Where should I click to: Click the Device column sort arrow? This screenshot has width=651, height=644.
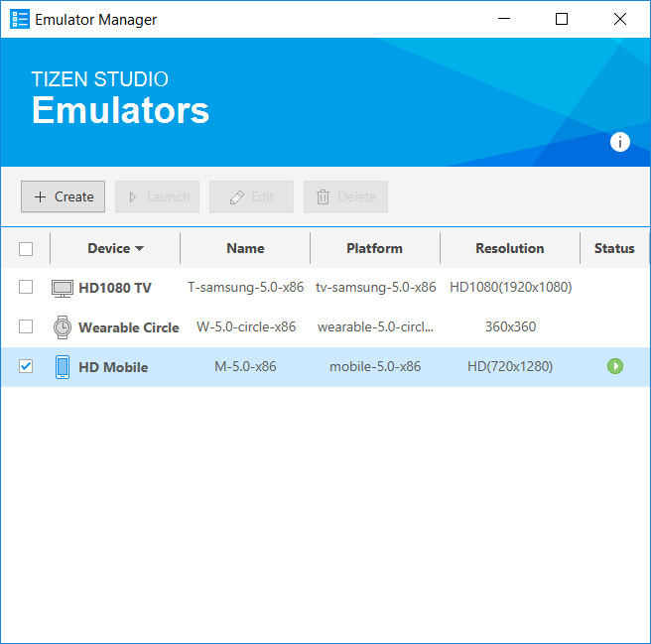(140, 249)
